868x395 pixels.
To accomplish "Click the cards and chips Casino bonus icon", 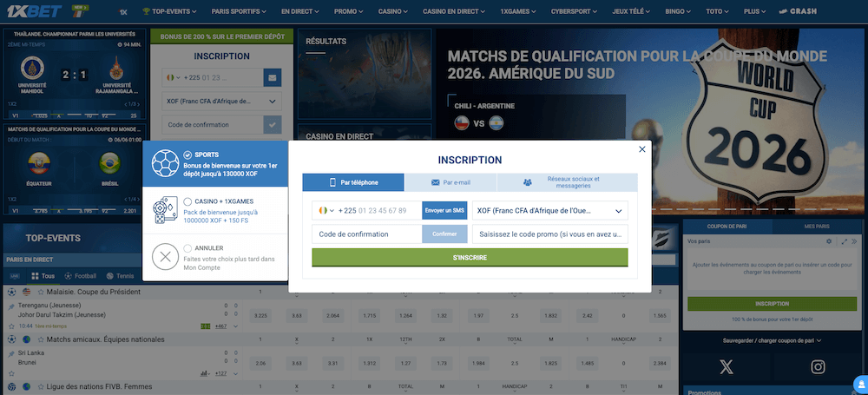I will point(165,210).
